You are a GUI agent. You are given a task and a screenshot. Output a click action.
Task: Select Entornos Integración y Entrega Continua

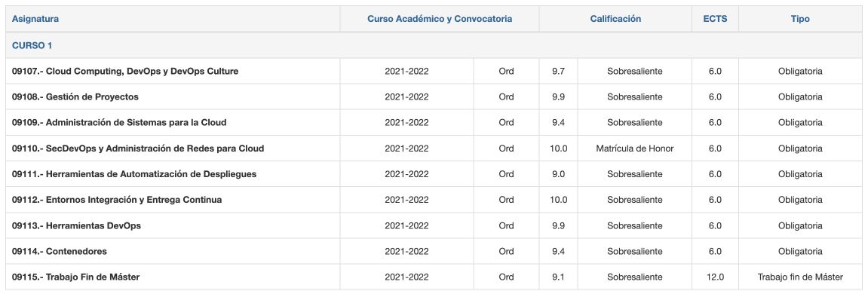pyautogui.click(x=117, y=200)
